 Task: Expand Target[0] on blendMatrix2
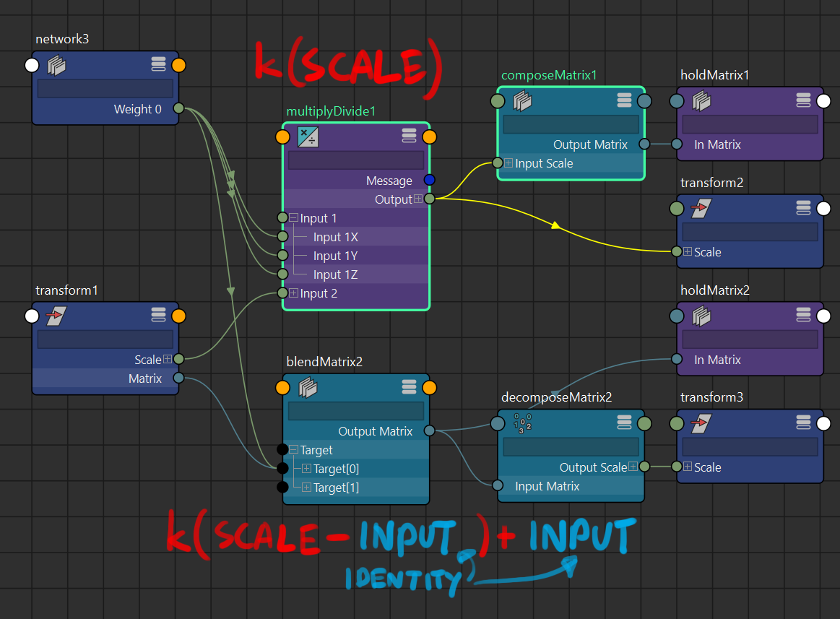click(x=306, y=469)
